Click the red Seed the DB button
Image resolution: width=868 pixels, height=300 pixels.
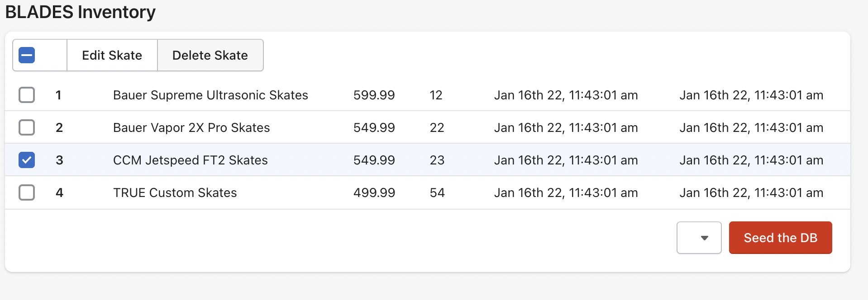point(780,238)
